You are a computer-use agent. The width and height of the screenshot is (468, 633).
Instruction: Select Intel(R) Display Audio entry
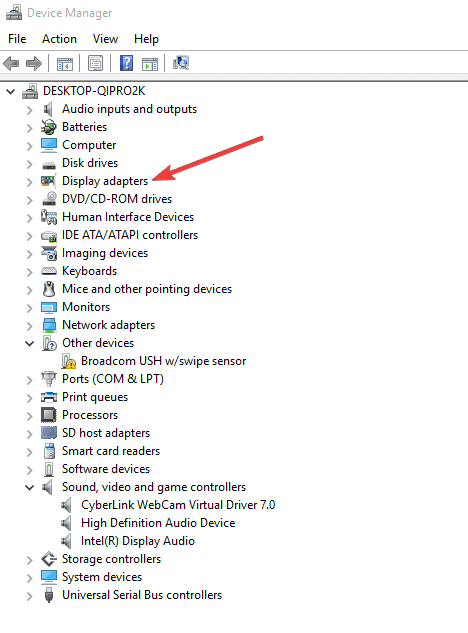(x=138, y=541)
